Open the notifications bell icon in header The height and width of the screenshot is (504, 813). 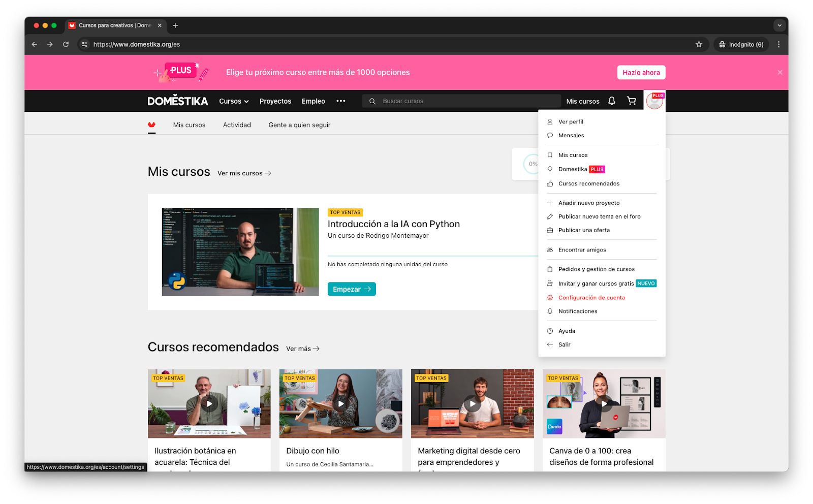point(612,101)
